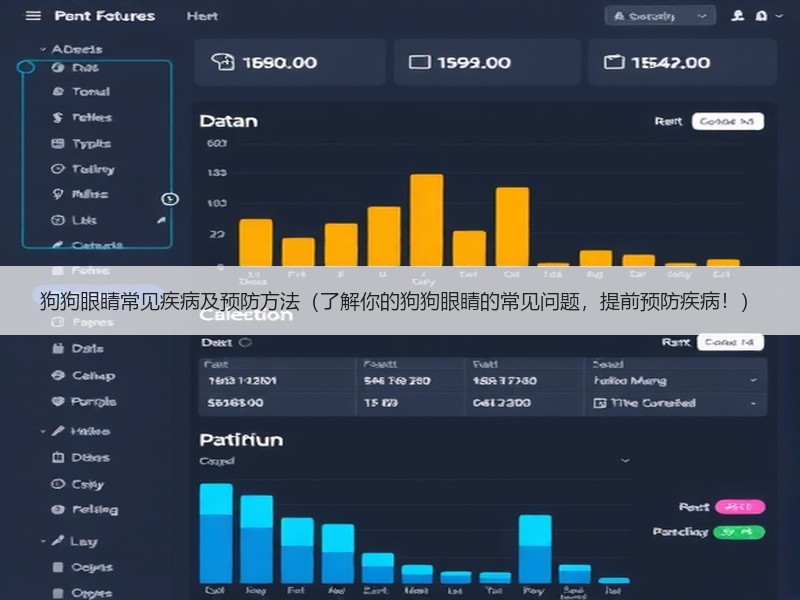
Task: Select the first blue stacked bar in Patitiun
Action: coord(216,533)
